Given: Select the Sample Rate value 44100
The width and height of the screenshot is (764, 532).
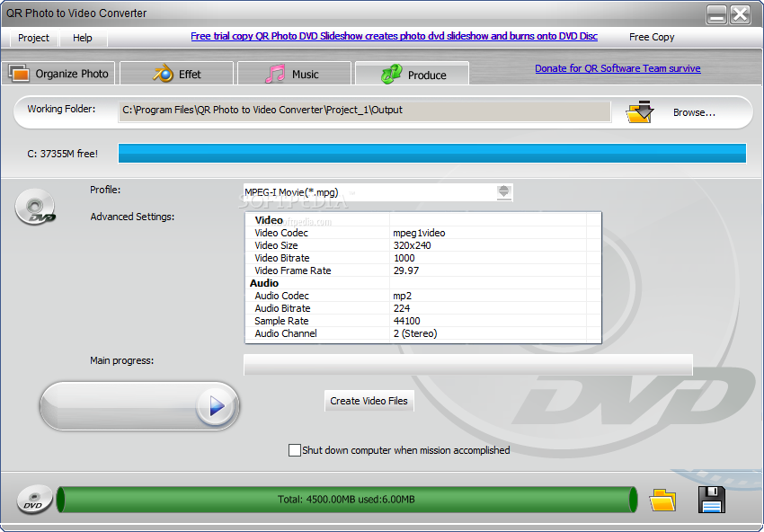Looking at the screenshot, I should tap(406, 321).
